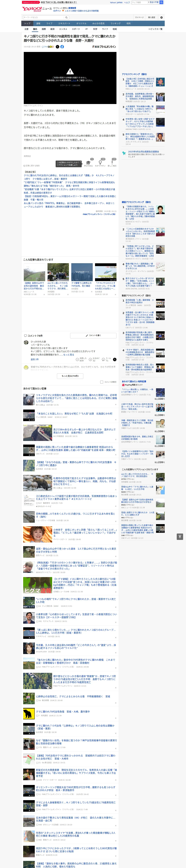Image resolution: width=186 pixels, height=868 pixels.
Task: Report article via 記事に関する報告 icon link
Action: 31,166
